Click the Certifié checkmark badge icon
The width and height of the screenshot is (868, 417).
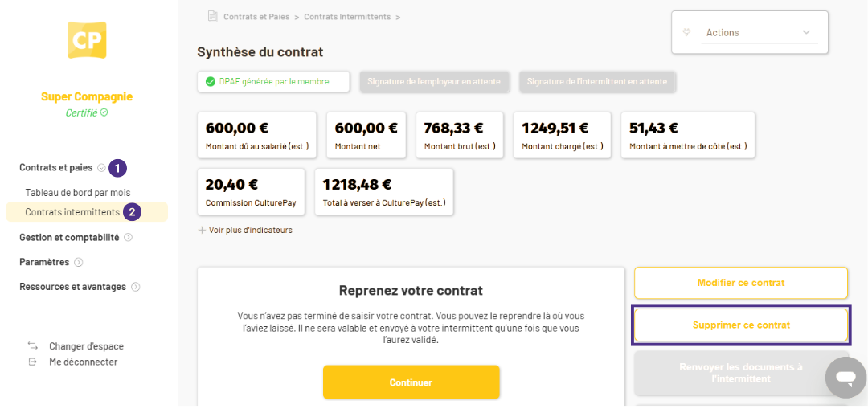[104, 112]
